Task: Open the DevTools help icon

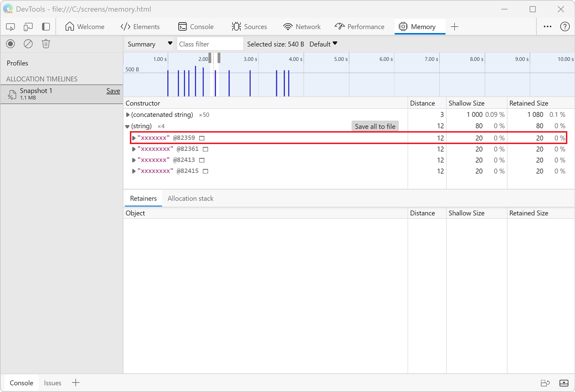Action: pyautogui.click(x=564, y=27)
